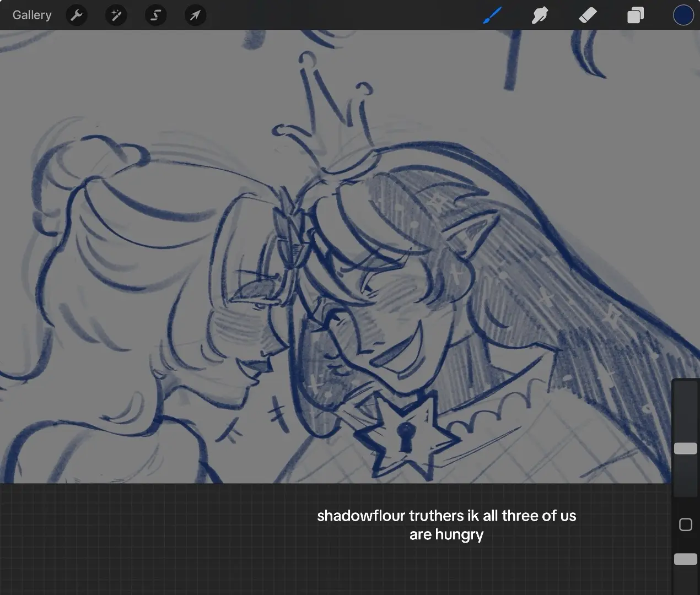
Task: Select the Smudge tool
Action: coord(540,15)
